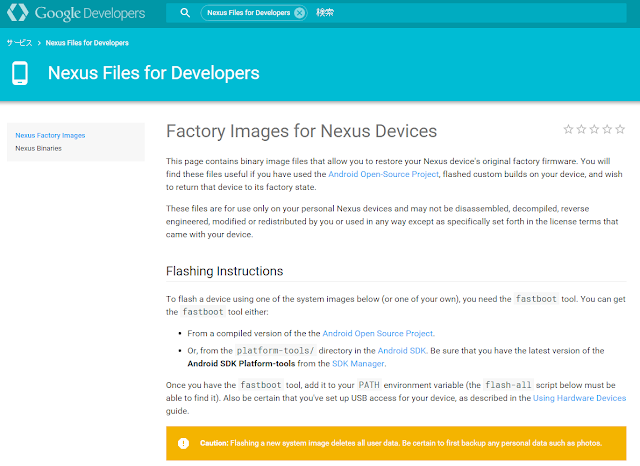Screen dimensions: 640x466
Task: Click the bold Android SDK Platform-tools text
Action: pyautogui.click(x=241, y=364)
